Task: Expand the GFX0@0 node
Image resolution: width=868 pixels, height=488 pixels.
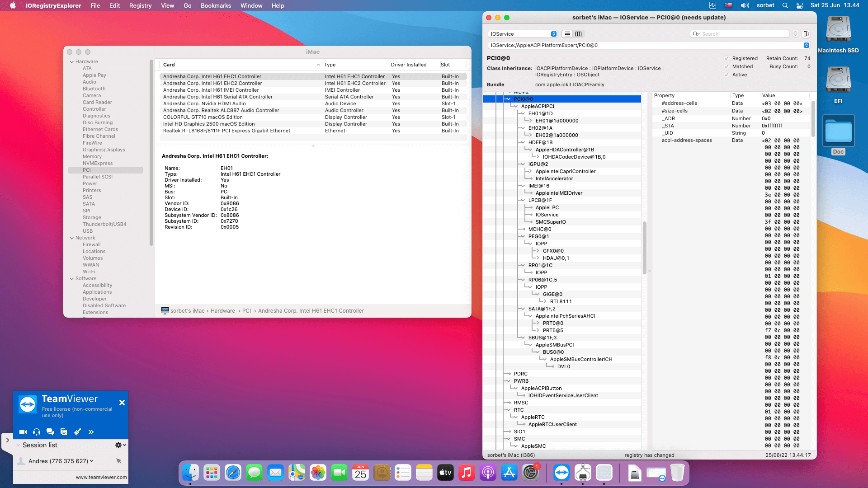Action: tap(538, 251)
